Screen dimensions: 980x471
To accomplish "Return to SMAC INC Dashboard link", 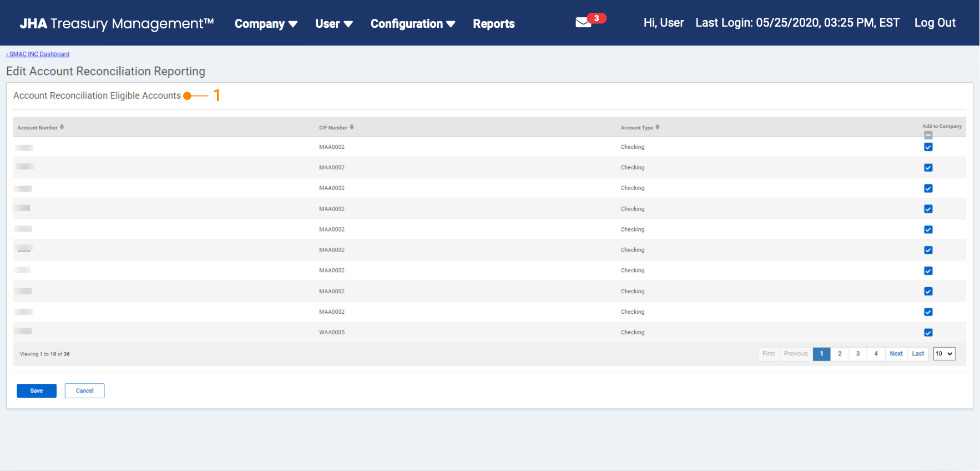I will (x=38, y=54).
